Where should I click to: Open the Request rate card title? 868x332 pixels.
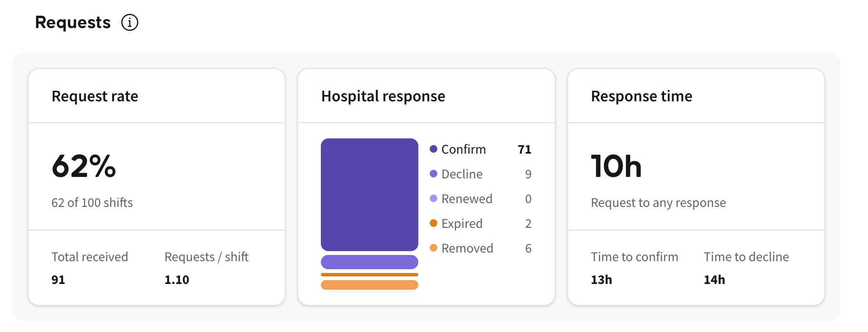(x=95, y=96)
